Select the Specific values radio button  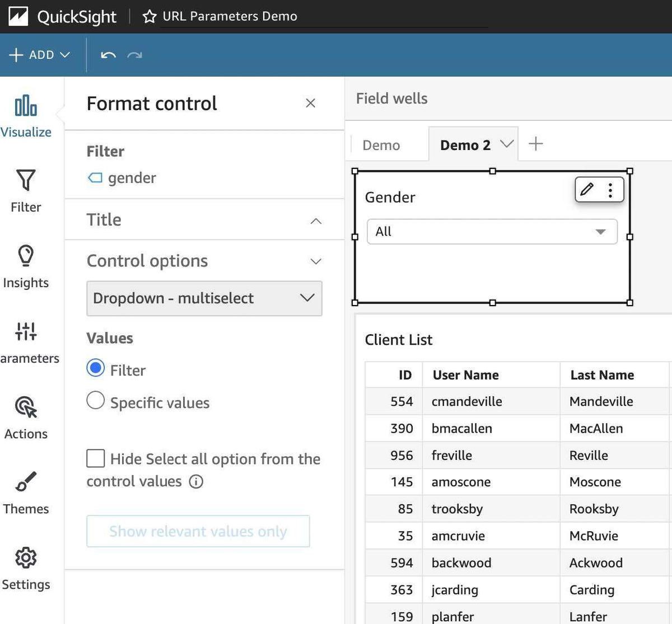[96, 401]
